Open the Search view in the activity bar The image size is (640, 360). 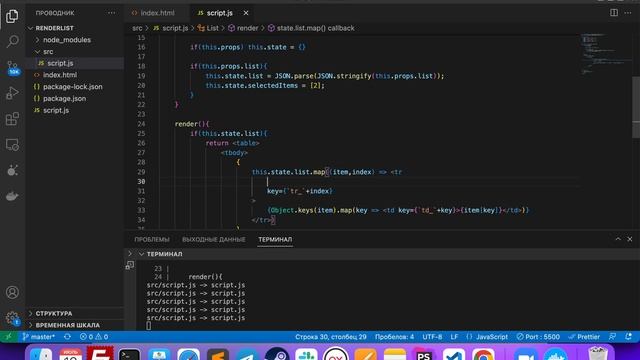click(x=12, y=41)
